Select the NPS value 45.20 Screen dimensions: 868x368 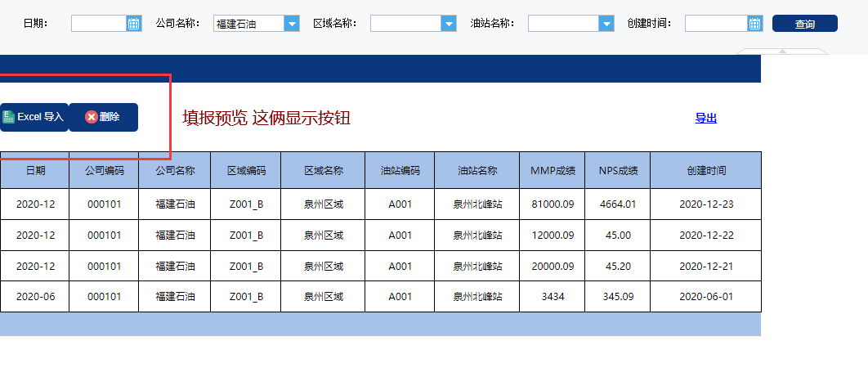click(x=618, y=266)
